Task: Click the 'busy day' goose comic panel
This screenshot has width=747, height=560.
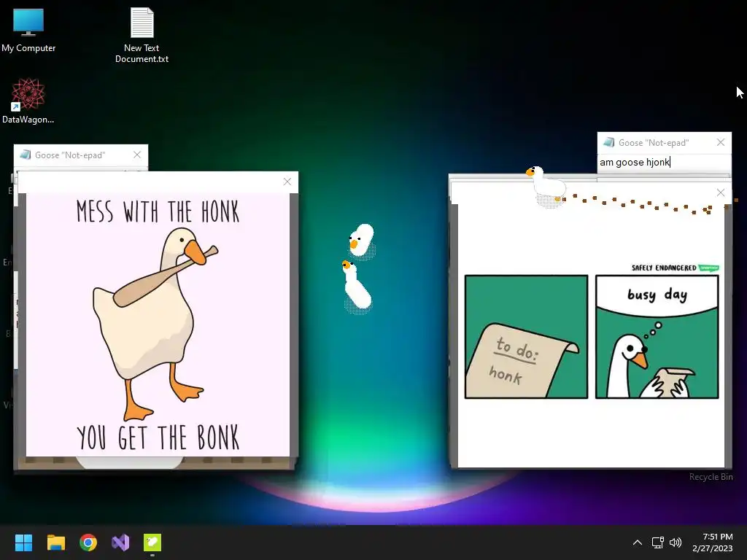Action: tap(657, 337)
